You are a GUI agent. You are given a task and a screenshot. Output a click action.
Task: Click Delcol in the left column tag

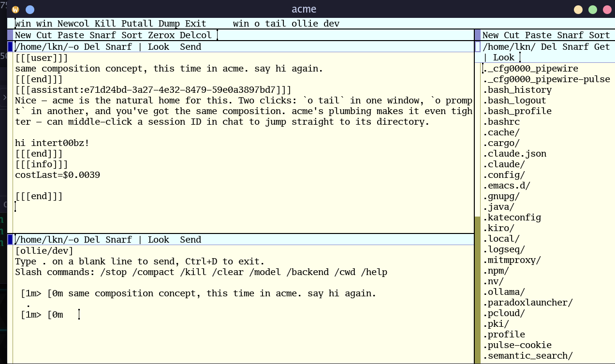(196, 35)
